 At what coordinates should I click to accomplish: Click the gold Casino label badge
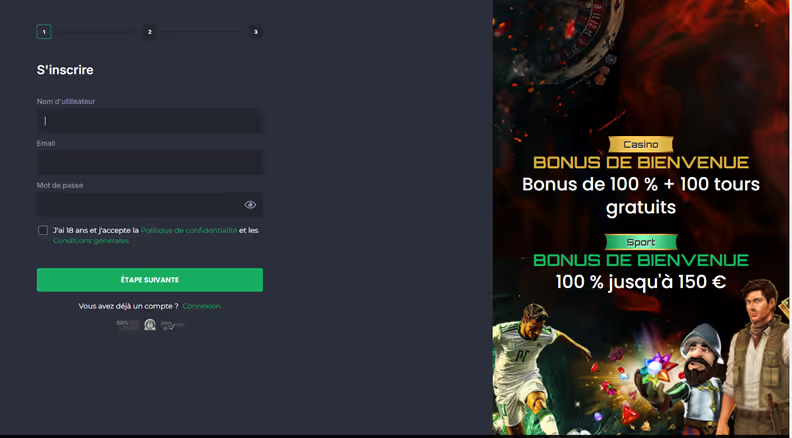[640, 144]
